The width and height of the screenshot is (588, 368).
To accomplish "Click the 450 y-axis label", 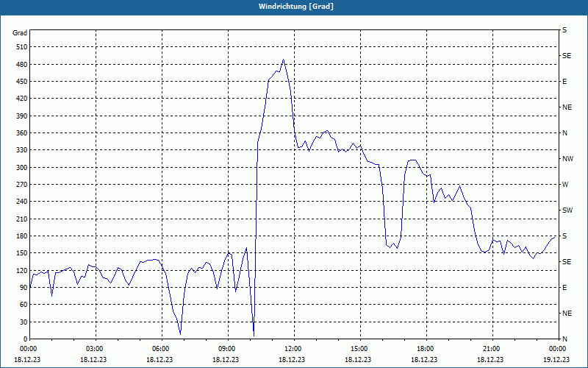I will pyautogui.click(x=22, y=82).
